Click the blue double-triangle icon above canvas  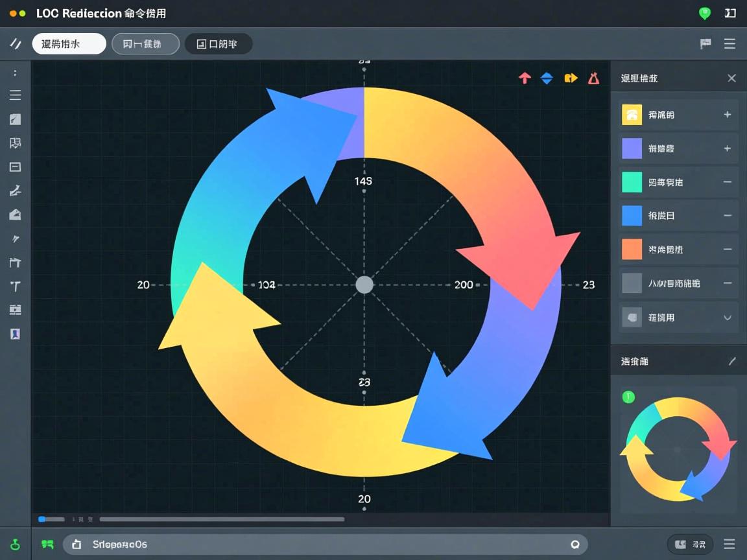coord(547,78)
